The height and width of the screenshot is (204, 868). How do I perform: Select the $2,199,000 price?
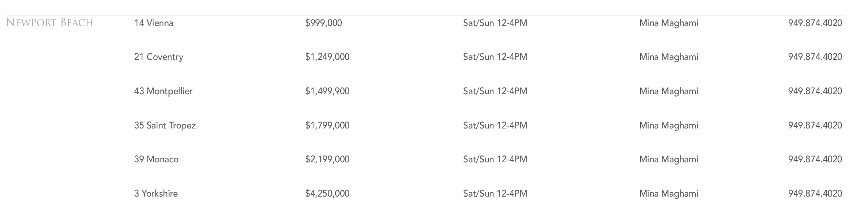tap(327, 159)
